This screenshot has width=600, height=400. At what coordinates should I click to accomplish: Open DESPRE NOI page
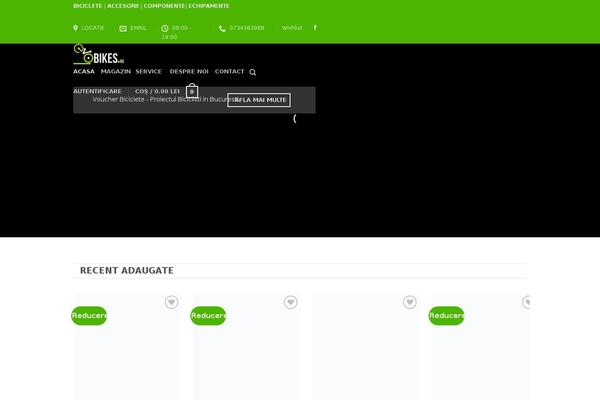pos(189,72)
